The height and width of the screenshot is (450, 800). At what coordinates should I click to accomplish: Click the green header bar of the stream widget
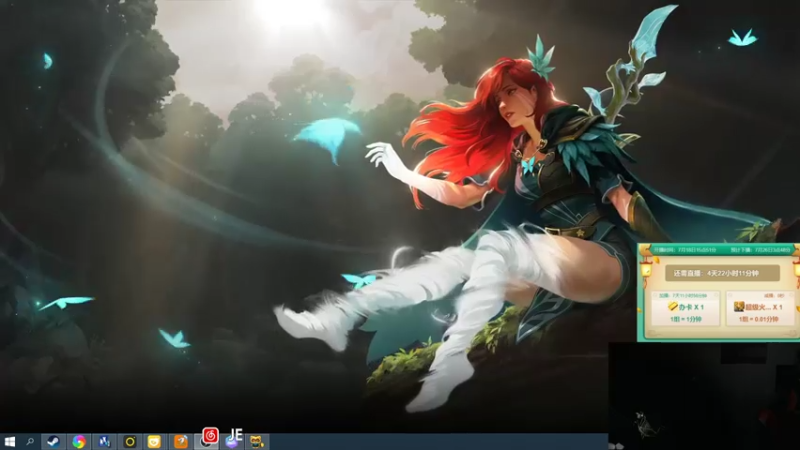(720, 249)
